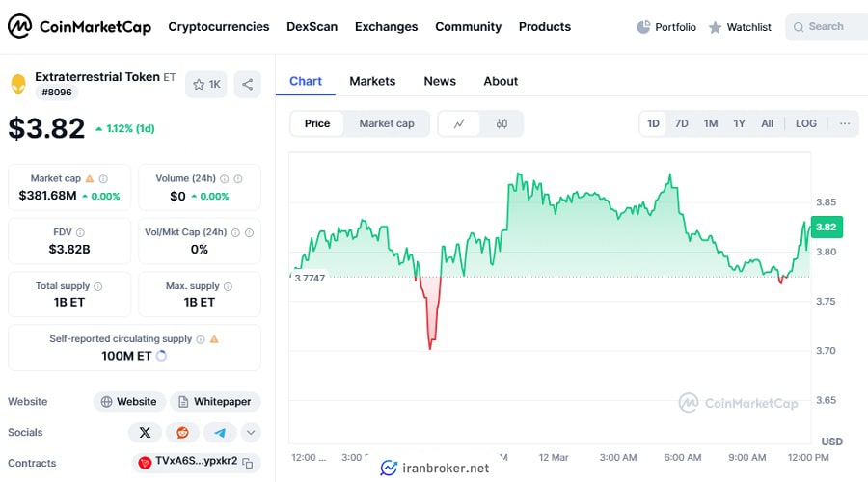This screenshot has width=868, height=482.
Task: Open the DexScan menu
Action: coord(312,27)
